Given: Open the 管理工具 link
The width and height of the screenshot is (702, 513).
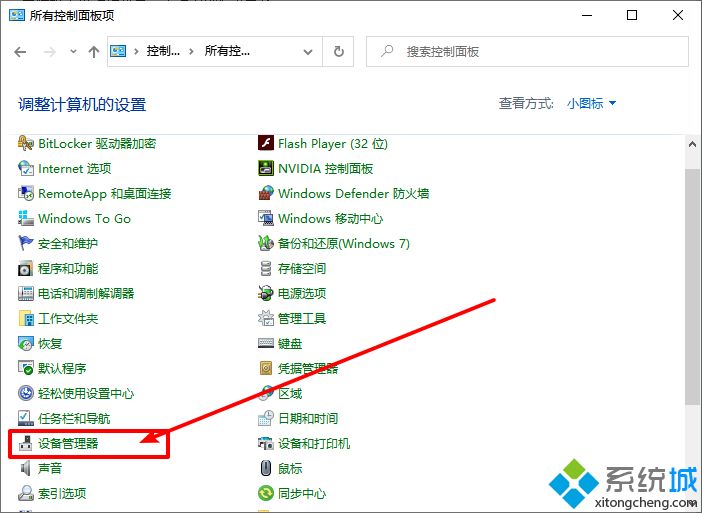Looking at the screenshot, I should tap(302, 319).
